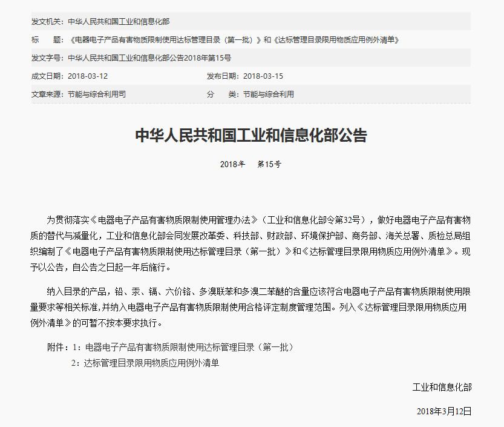This screenshot has width=504, height=427.
Task: Click the 分类 value 节能与综合利用
Action: click(x=269, y=94)
